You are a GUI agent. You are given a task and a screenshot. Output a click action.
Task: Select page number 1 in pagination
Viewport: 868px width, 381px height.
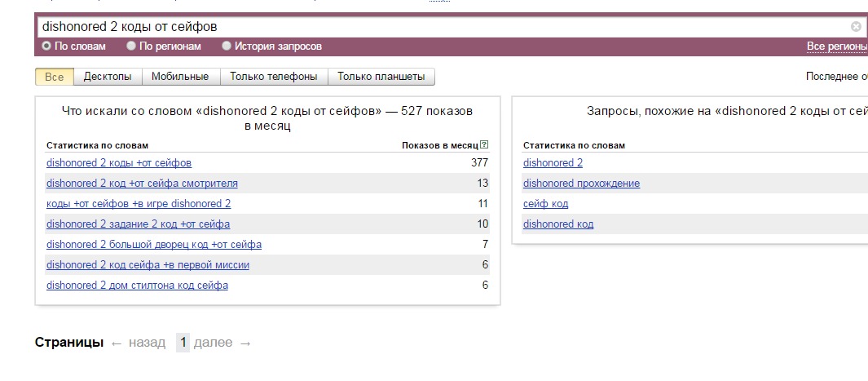tap(183, 343)
